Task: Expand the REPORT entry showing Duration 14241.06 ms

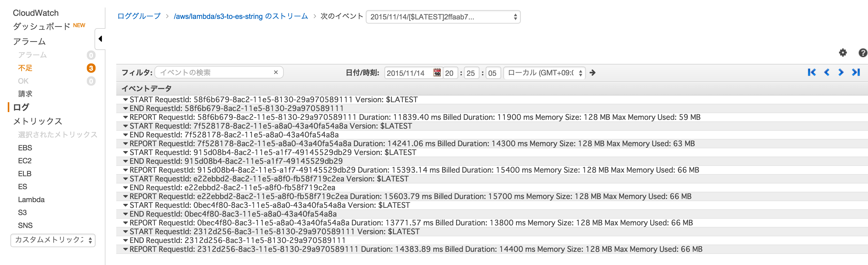Action: click(x=125, y=143)
